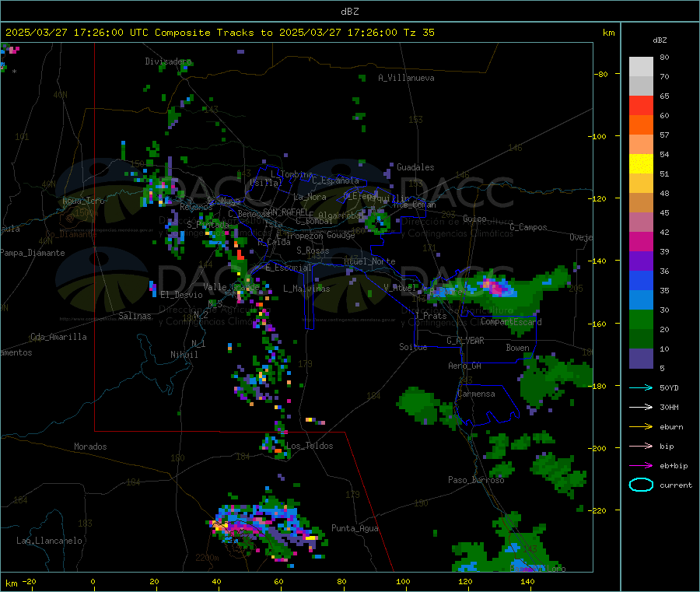This screenshot has width=700, height=592.
Task: Click the -80 tick on right axis
Action: 601,74
